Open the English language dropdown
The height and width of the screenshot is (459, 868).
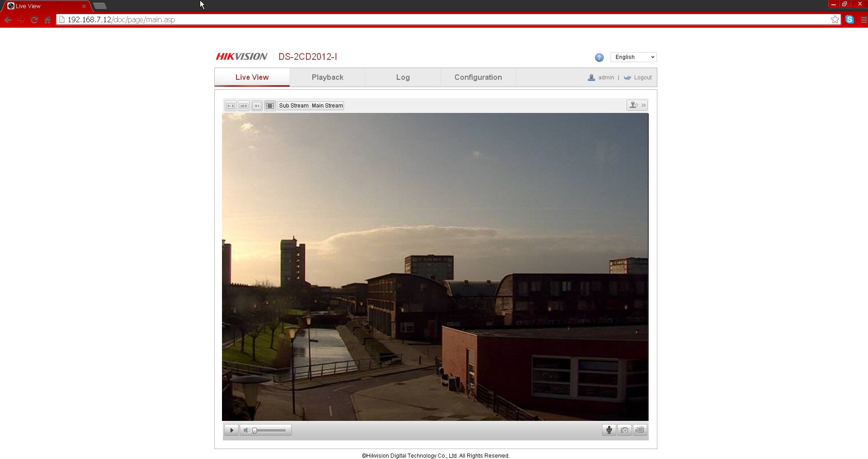coord(634,57)
